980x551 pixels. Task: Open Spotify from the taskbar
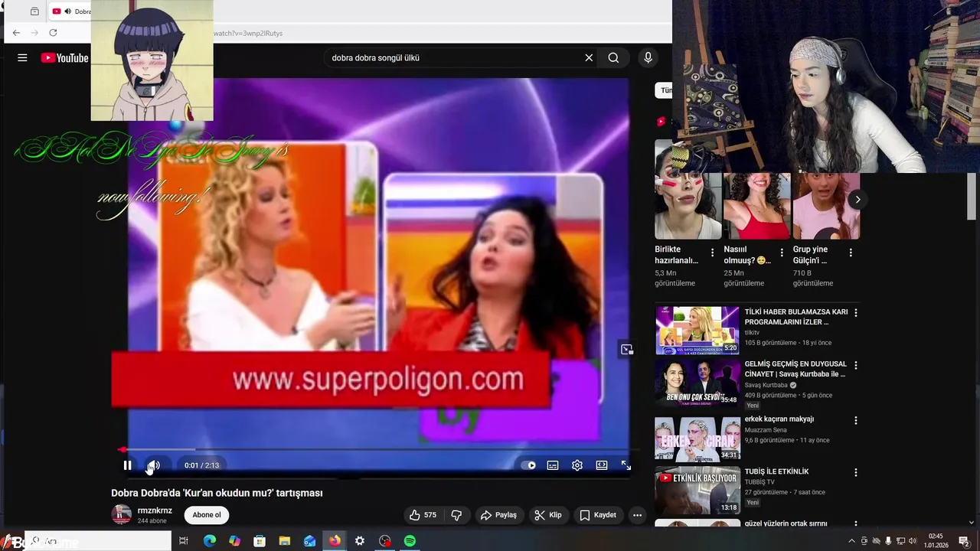[x=410, y=541]
